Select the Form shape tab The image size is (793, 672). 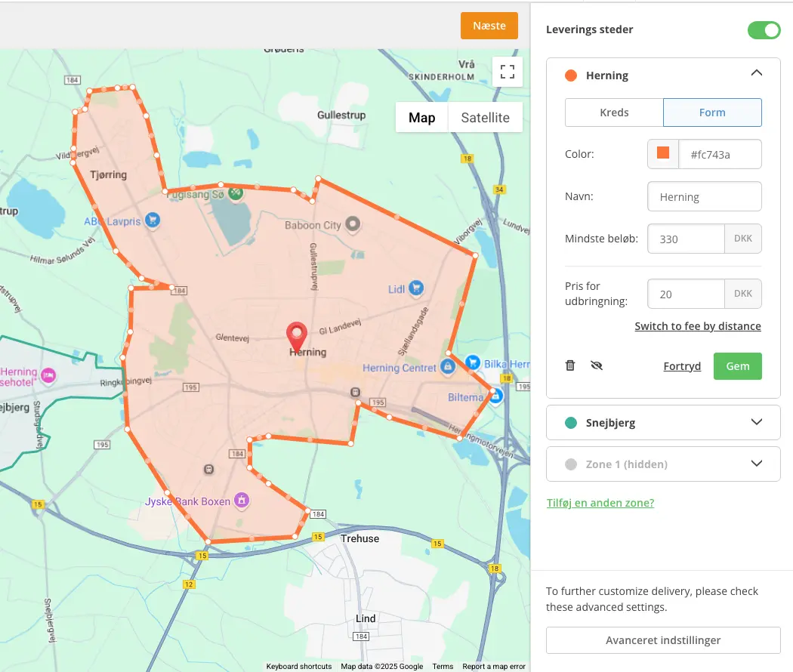[712, 113]
